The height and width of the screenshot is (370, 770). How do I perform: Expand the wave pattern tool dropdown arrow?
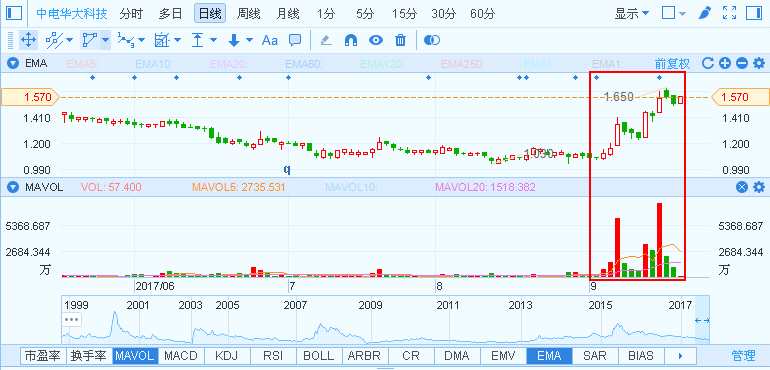[x=141, y=40]
